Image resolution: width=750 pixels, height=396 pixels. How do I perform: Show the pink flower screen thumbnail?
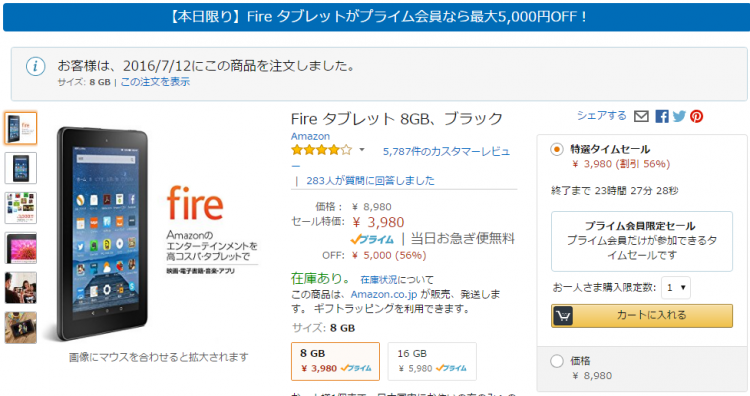[x=21, y=248]
